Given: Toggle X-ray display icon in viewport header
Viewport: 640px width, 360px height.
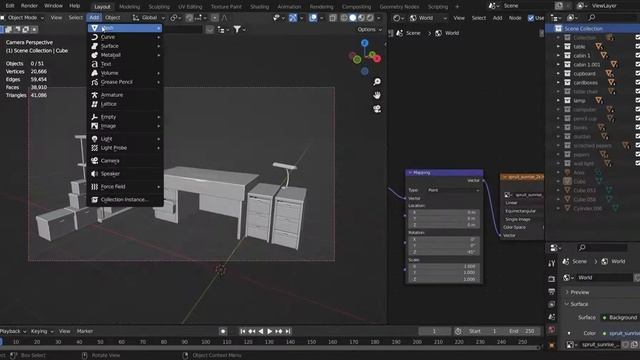Looking at the screenshot, I should pos(333,18).
